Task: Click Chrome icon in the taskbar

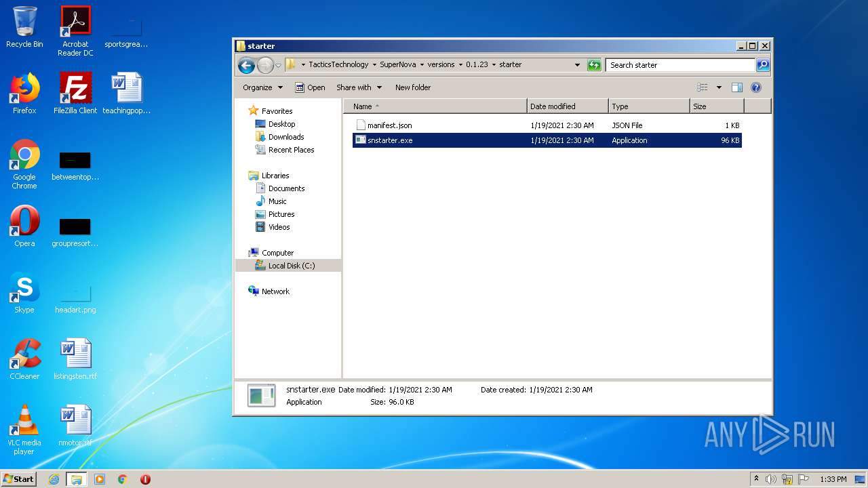Action: pos(122,479)
